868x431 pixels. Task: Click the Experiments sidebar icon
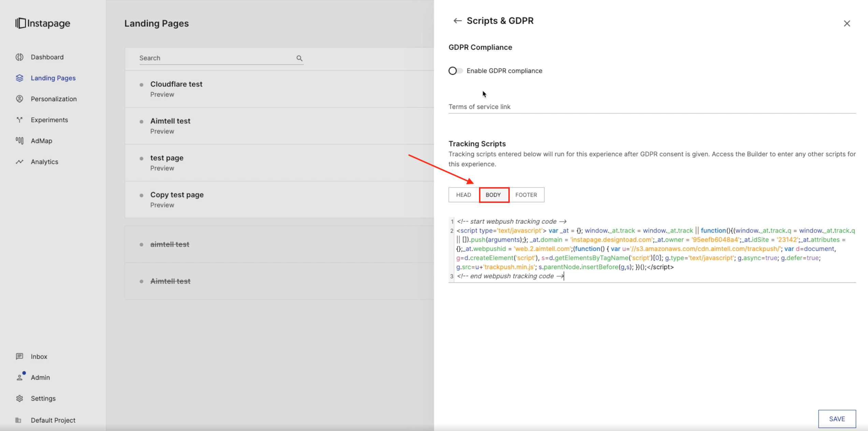(19, 120)
